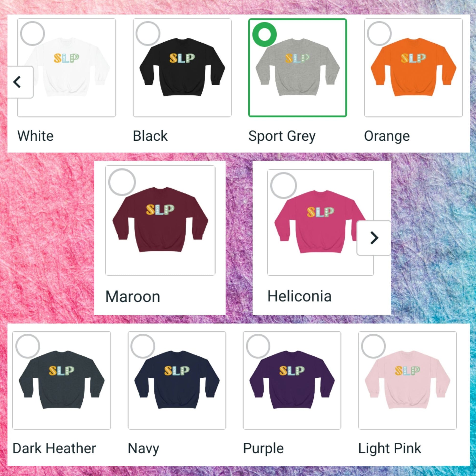Select the Light Pink radio button
The height and width of the screenshot is (476, 476).
click(x=373, y=346)
